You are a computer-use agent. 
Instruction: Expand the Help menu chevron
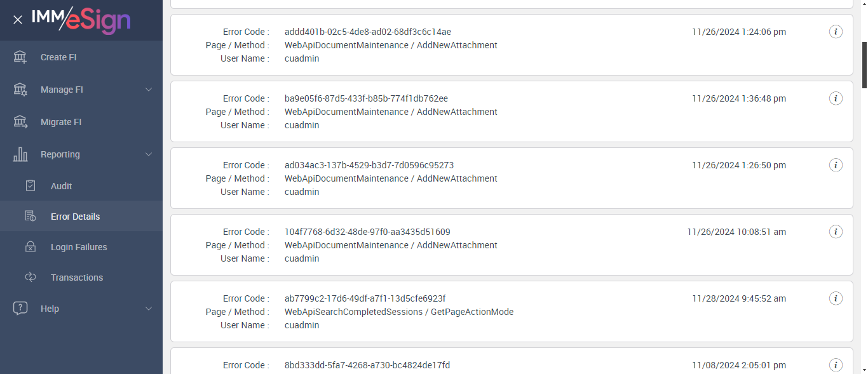click(x=149, y=309)
